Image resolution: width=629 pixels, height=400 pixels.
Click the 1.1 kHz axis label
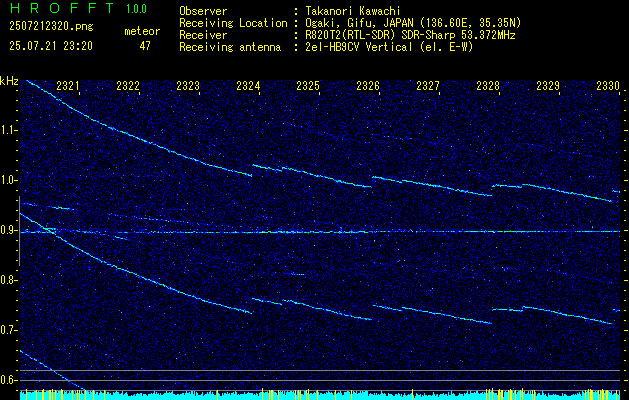point(8,130)
